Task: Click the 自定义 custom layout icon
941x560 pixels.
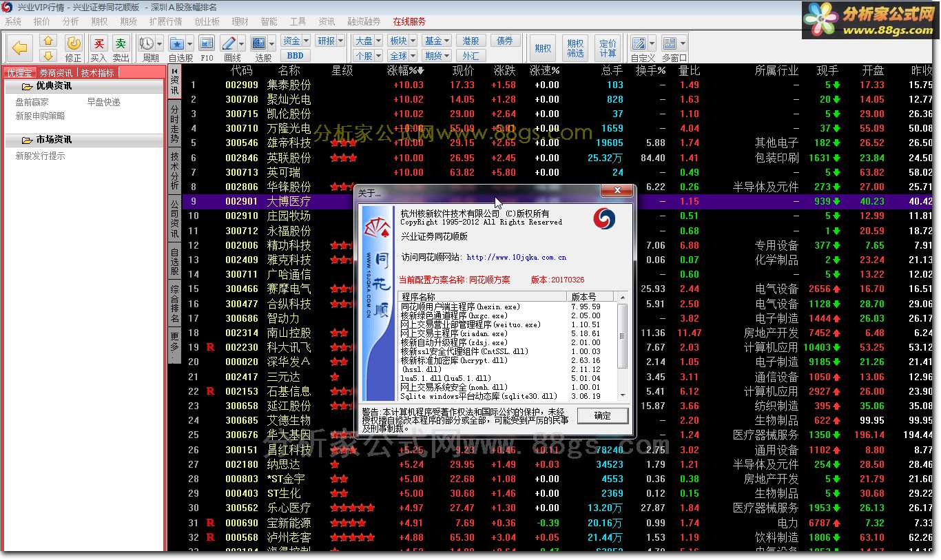Action: pos(639,43)
